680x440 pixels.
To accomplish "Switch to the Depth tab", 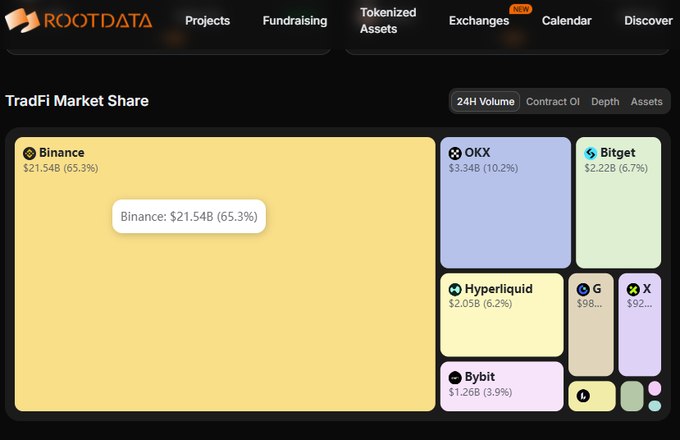I will [605, 101].
